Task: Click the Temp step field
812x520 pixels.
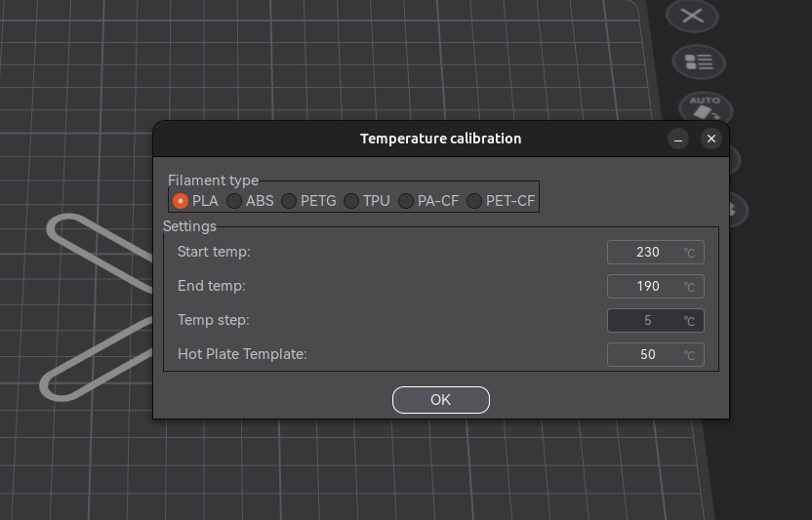Action: point(656,321)
